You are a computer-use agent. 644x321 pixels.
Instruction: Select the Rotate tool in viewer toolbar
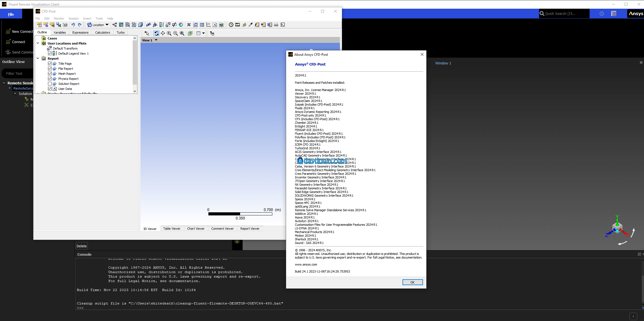(x=156, y=33)
